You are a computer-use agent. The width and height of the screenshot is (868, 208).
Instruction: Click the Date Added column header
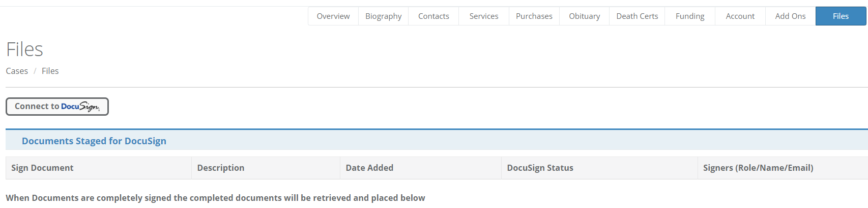tap(369, 168)
